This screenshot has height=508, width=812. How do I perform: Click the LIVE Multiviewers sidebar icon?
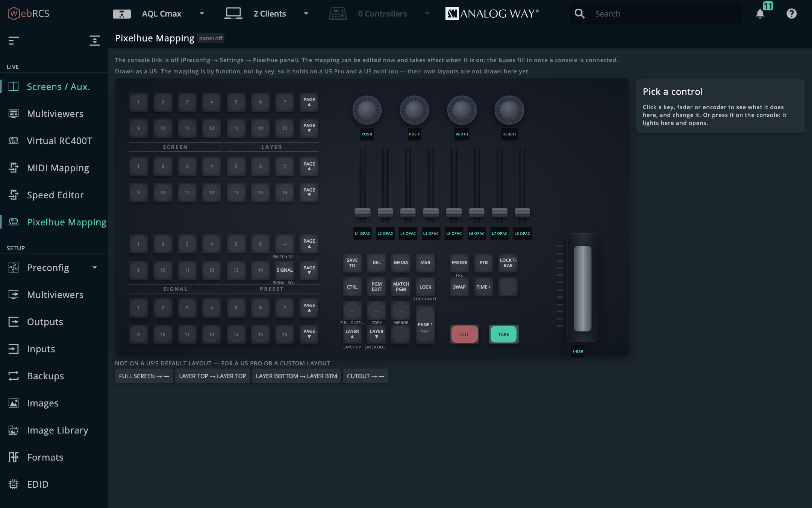14,114
